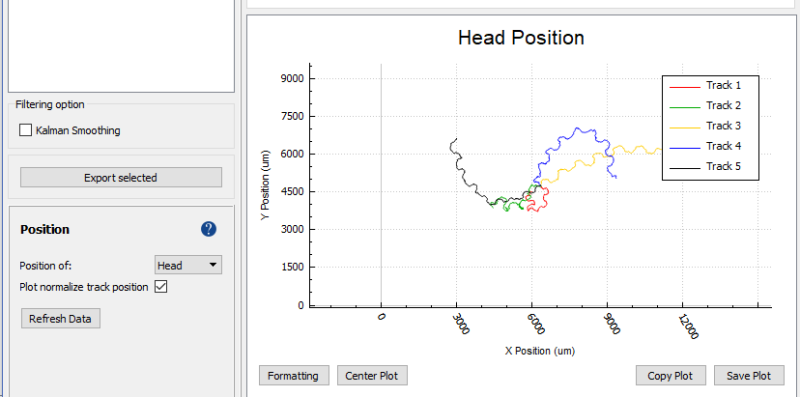Screen dimensions: 800x397
Task: Save the plot with Save Plot
Action: click(749, 376)
